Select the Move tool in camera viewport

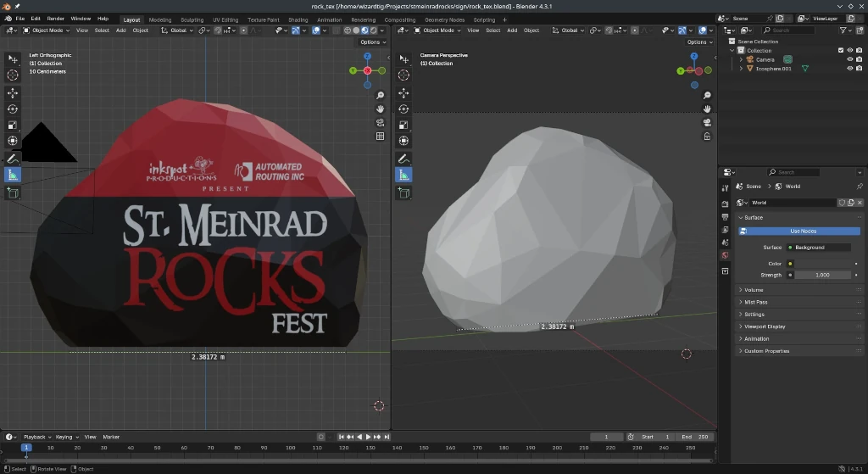click(403, 93)
